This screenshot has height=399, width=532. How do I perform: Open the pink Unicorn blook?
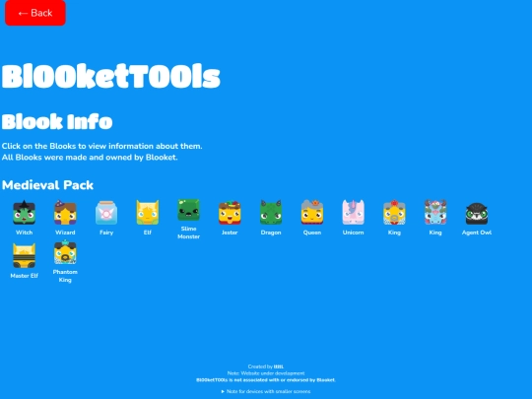pos(354,213)
